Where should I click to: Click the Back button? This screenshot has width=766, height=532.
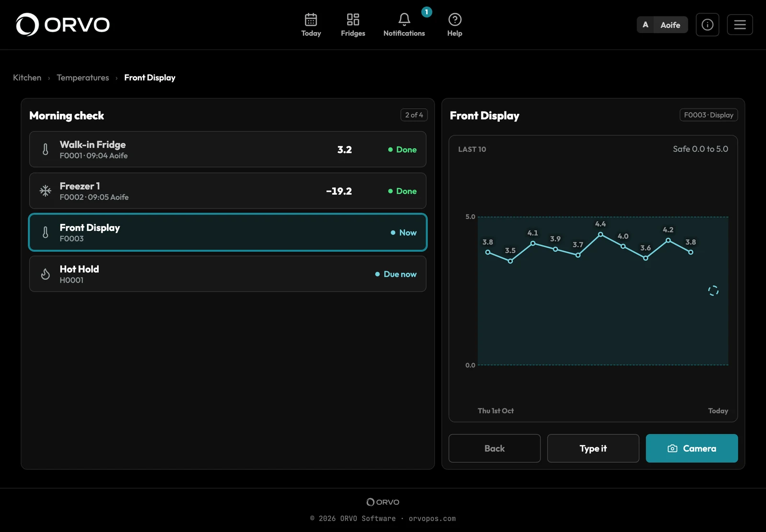(495, 448)
